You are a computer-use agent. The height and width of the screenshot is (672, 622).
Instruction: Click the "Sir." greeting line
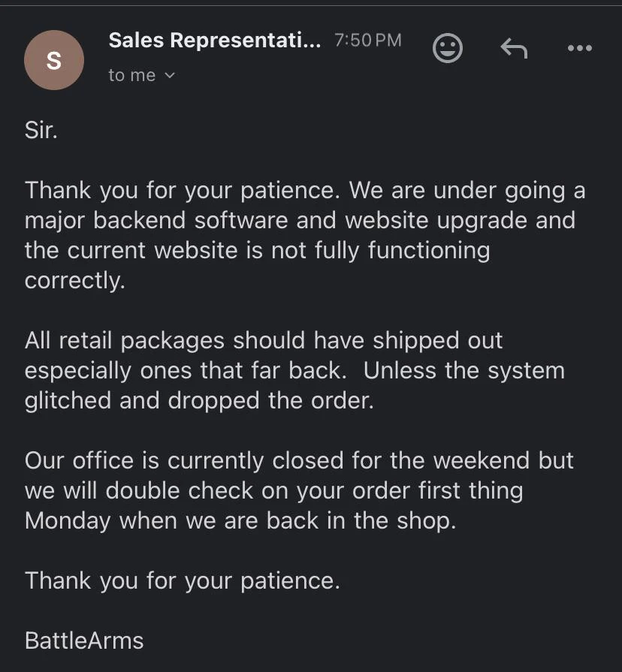[41, 131]
